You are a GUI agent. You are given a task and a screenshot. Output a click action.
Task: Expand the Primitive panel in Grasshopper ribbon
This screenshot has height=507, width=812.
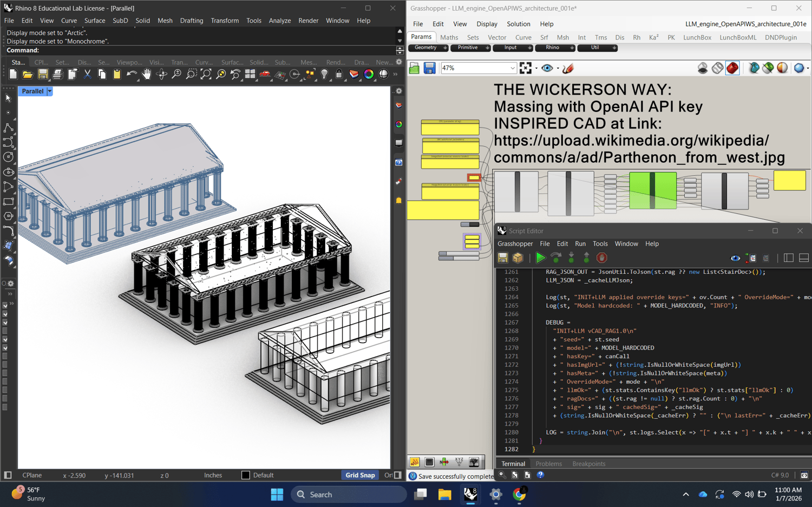point(487,48)
